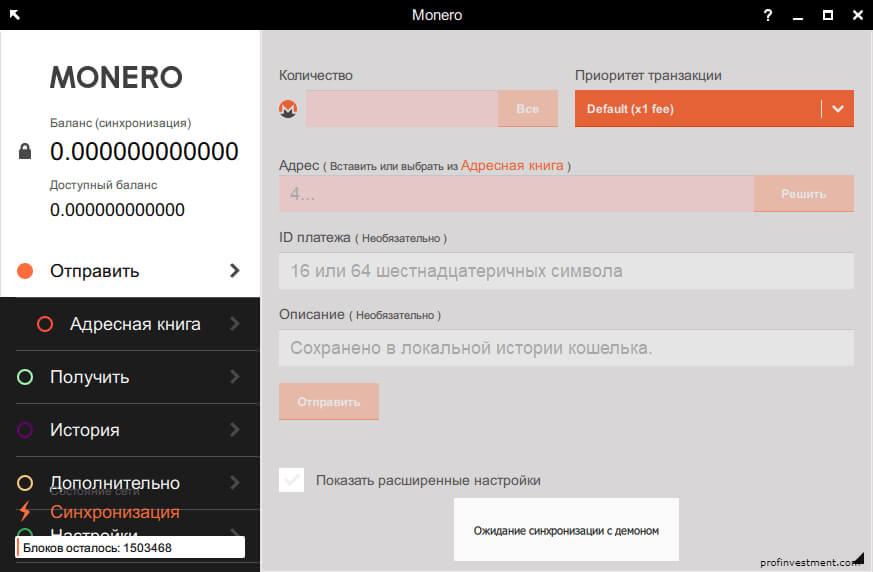Screen dimensions: 873x572
Task: Minimize the Monero window
Action: pos(798,17)
